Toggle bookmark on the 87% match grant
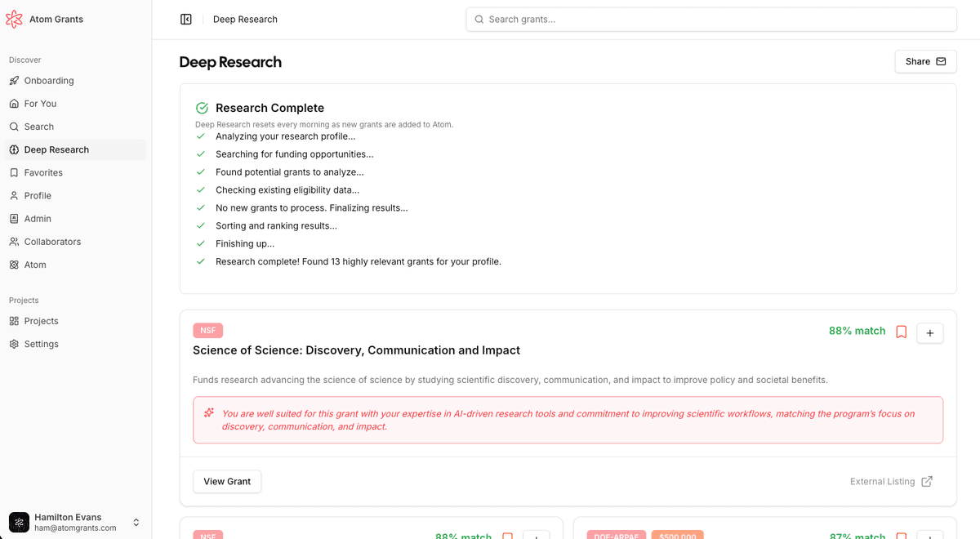 [x=902, y=535]
